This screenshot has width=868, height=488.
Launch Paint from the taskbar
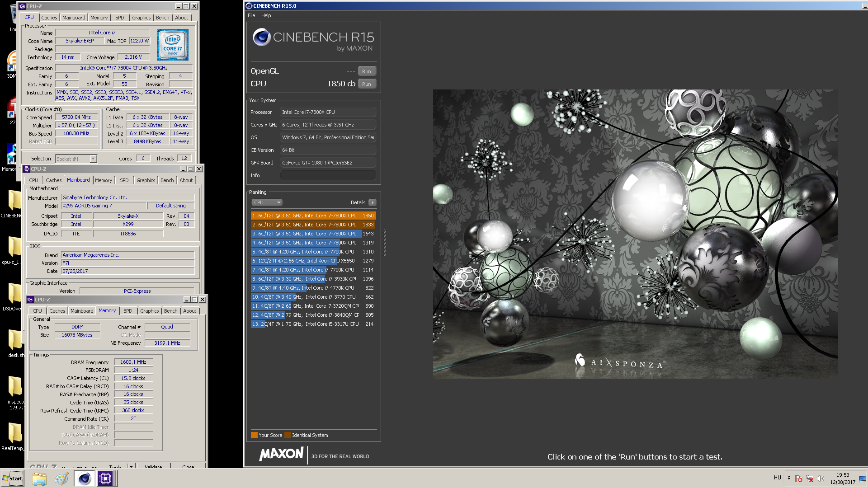click(x=61, y=479)
